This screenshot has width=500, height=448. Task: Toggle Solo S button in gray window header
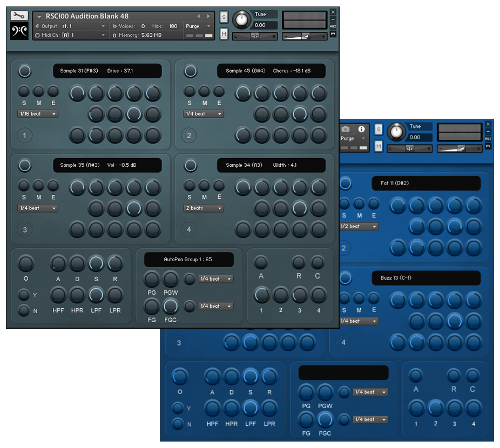(x=224, y=17)
